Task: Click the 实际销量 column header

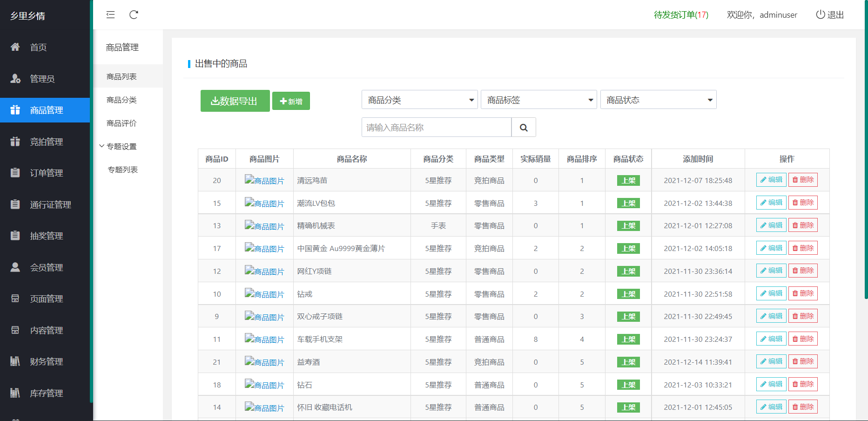Action: tap(536, 159)
